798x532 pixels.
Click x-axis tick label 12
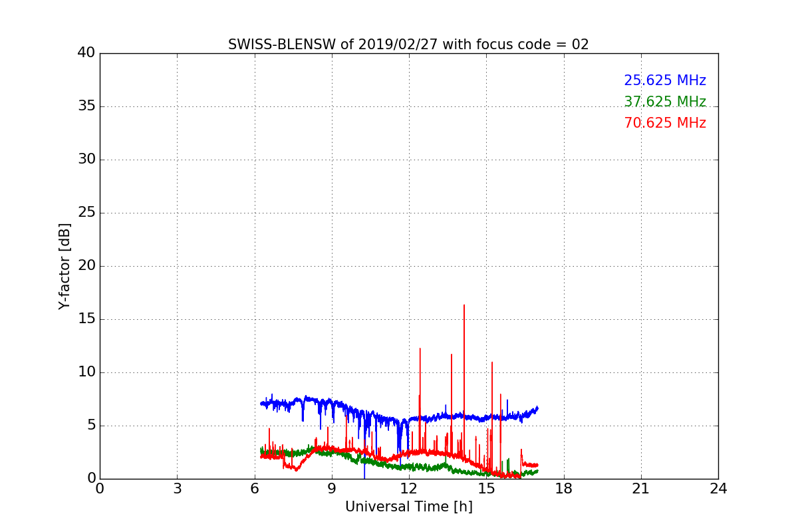pos(409,489)
